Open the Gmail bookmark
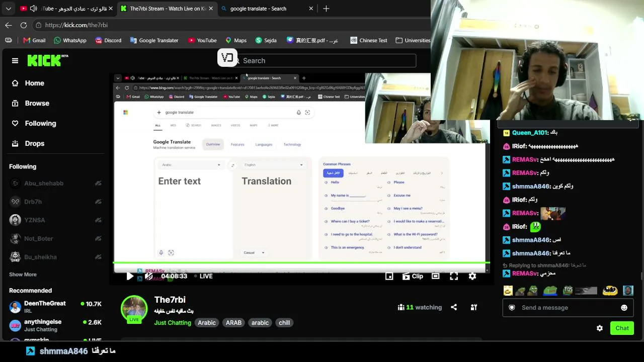The width and height of the screenshot is (644, 362). [x=33, y=40]
